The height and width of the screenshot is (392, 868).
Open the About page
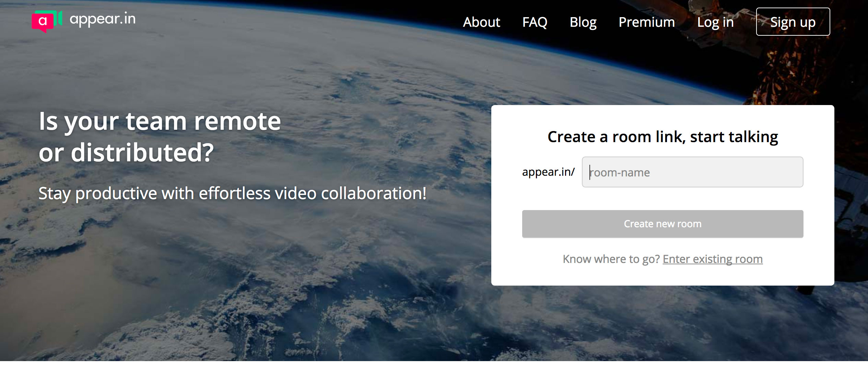(x=481, y=22)
